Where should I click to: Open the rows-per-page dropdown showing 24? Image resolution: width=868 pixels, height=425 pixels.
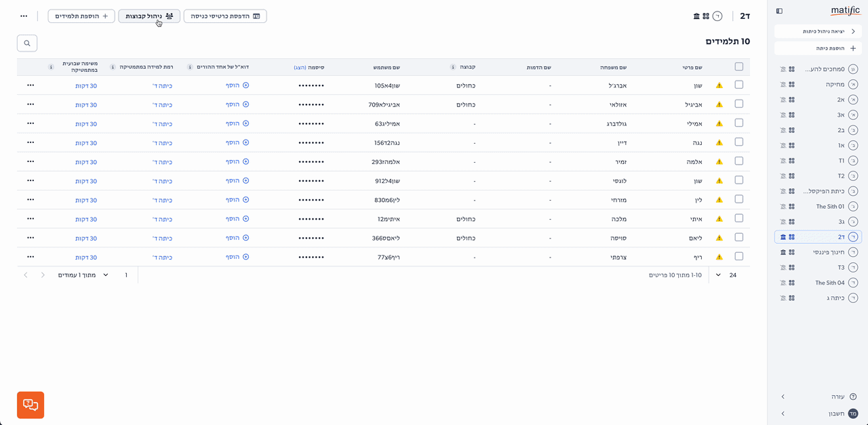click(x=726, y=275)
